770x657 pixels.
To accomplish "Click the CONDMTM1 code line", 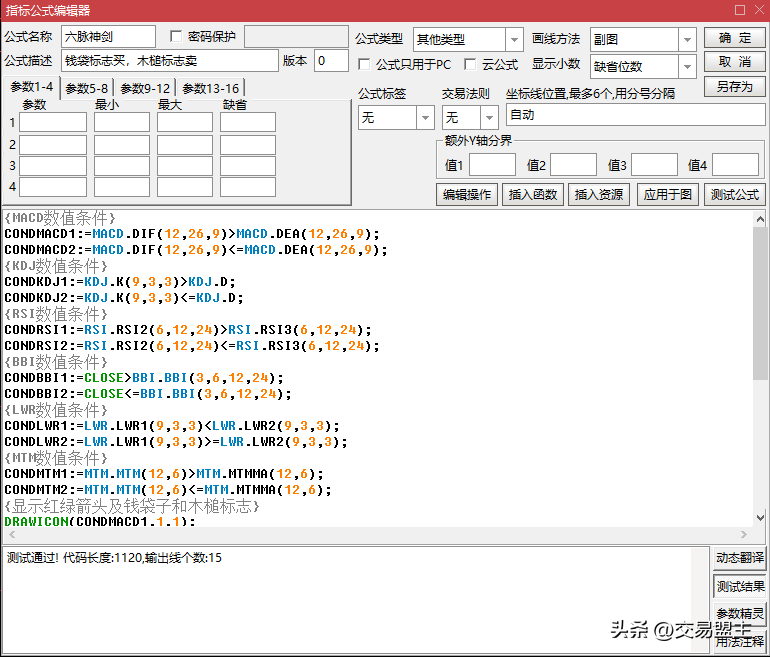I will [164, 474].
